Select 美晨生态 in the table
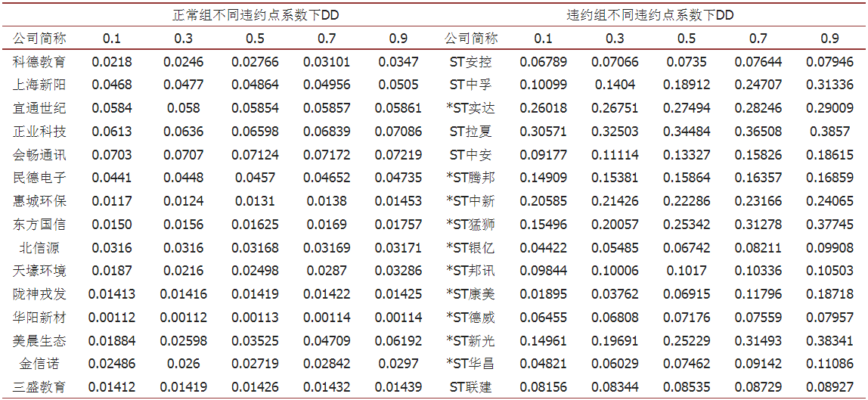Viewport: 868px width, 400px height. [39, 340]
